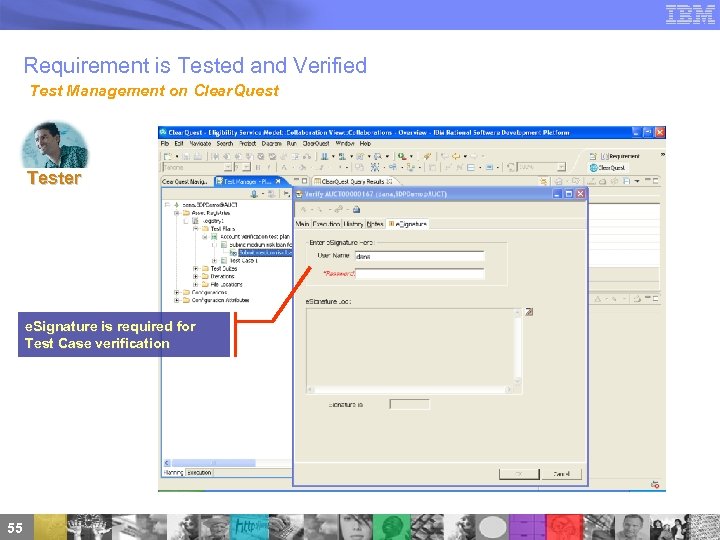
Task: Open the Navigate menu
Action: pos(200,143)
